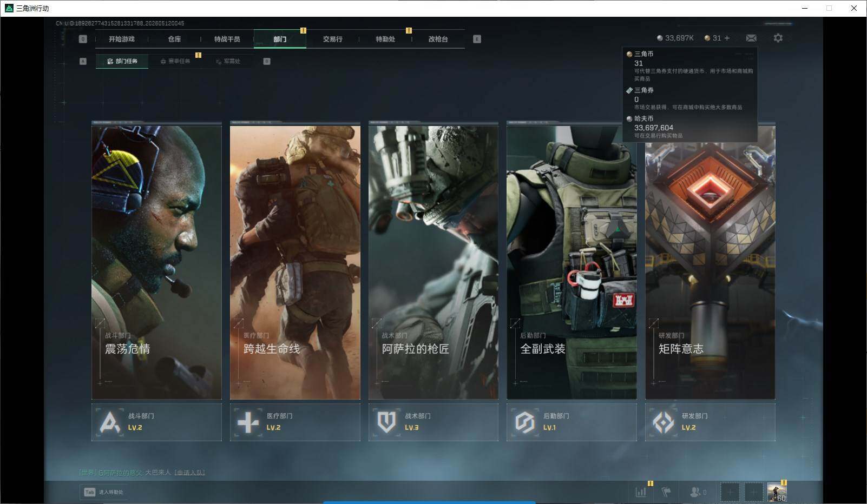The height and width of the screenshot is (504, 867).
Task: Open the 阿萨拉的枪匠 mission card
Action: point(433,261)
